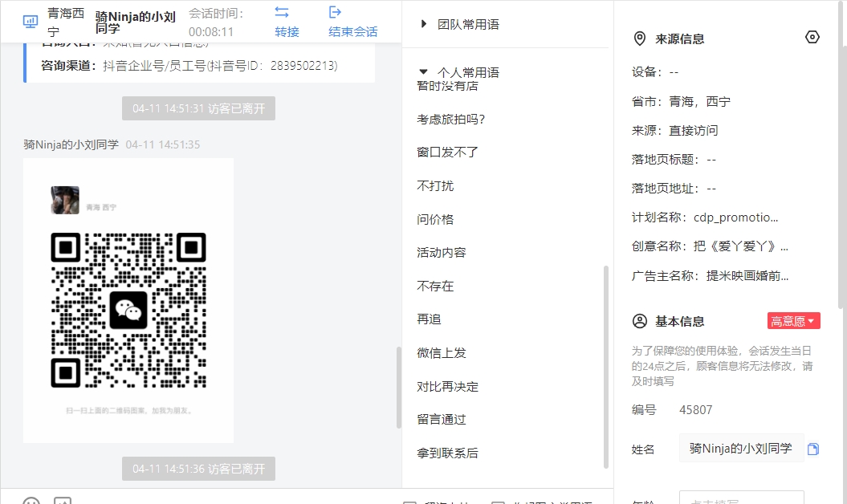The width and height of the screenshot is (847, 504).
Task: Click the 结束会话 exit icon
Action: pyautogui.click(x=335, y=12)
